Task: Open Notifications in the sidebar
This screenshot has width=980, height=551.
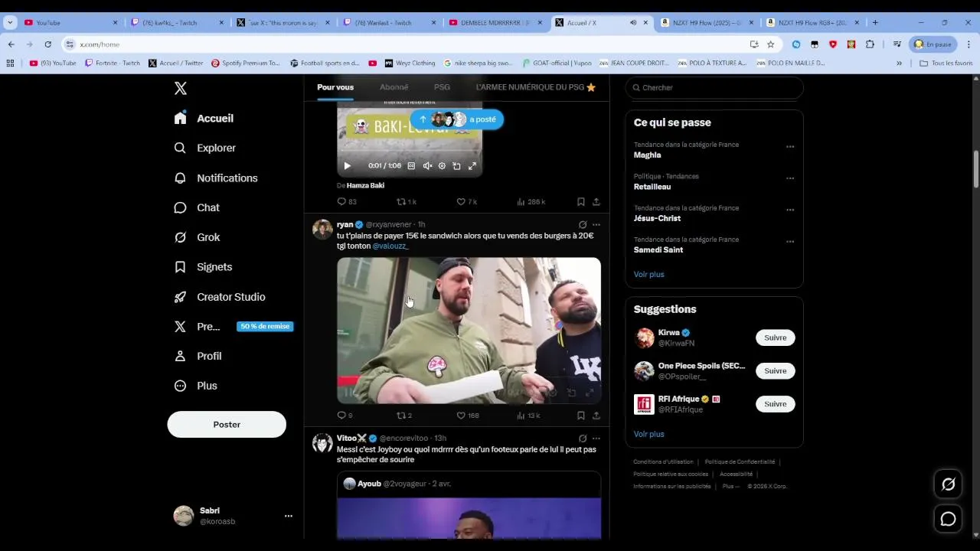Action: [x=216, y=178]
